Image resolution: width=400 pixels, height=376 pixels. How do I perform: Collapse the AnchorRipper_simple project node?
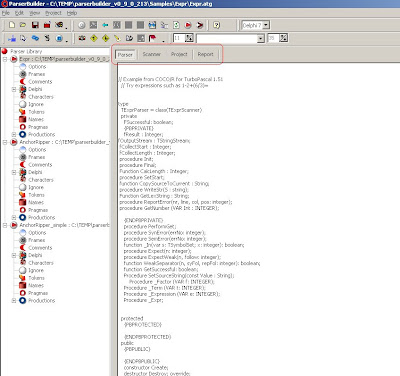point(5,225)
